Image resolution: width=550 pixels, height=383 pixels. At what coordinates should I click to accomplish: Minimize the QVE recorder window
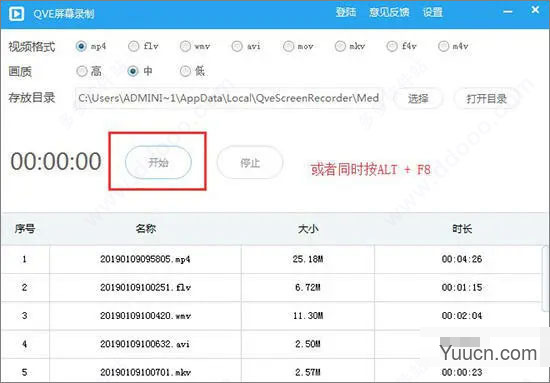click(x=508, y=12)
